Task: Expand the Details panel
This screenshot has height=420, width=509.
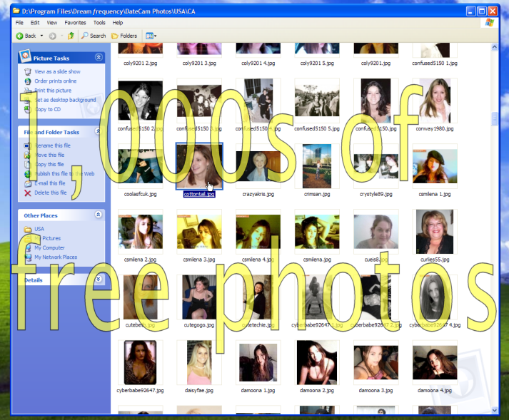Action: tap(99, 279)
